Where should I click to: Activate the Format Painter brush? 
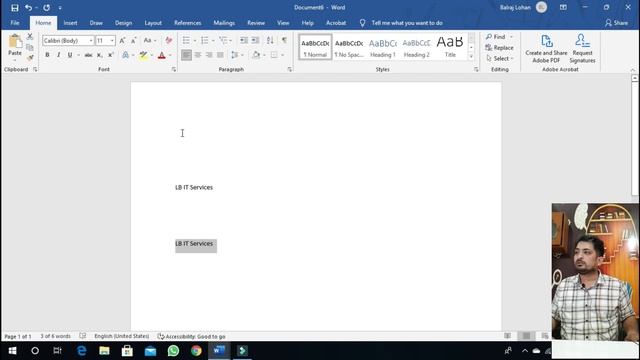[30, 58]
